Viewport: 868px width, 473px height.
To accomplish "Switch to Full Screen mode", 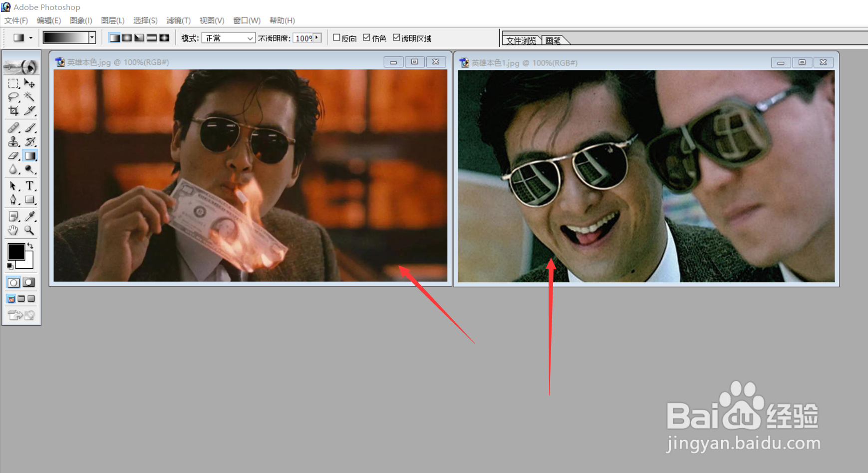I will (31, 299).
